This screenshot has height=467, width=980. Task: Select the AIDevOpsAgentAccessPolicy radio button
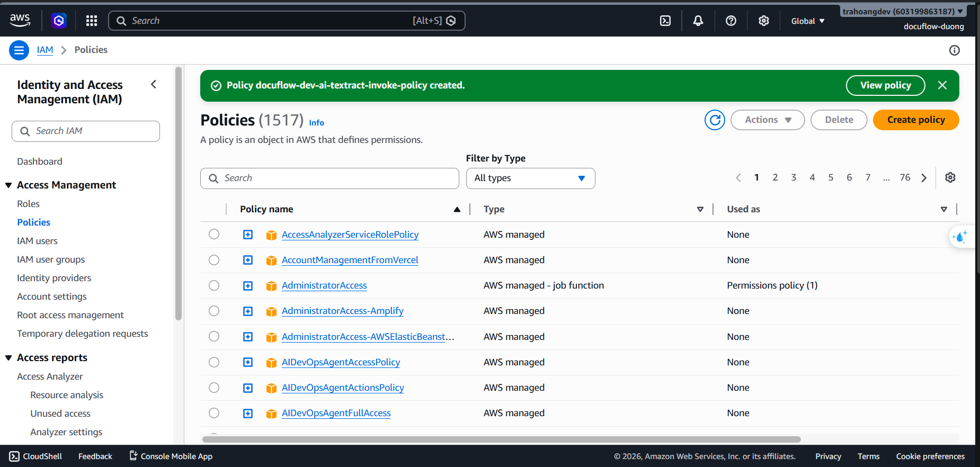[x=214, y=362]
